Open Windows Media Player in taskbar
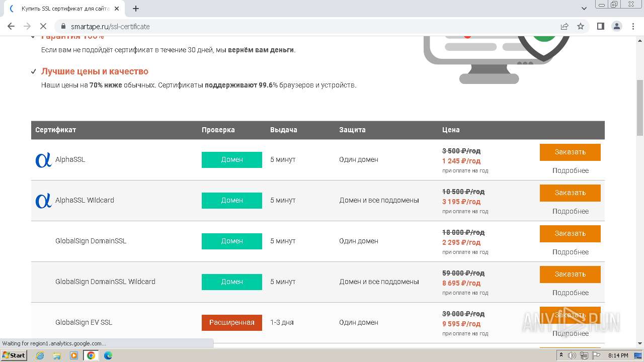 tap(74, 355)
